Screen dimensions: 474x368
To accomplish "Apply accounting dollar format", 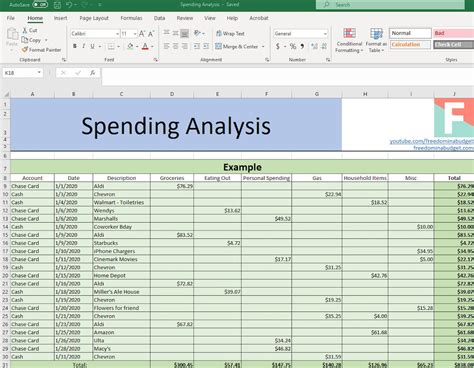I will click(278, 46).
